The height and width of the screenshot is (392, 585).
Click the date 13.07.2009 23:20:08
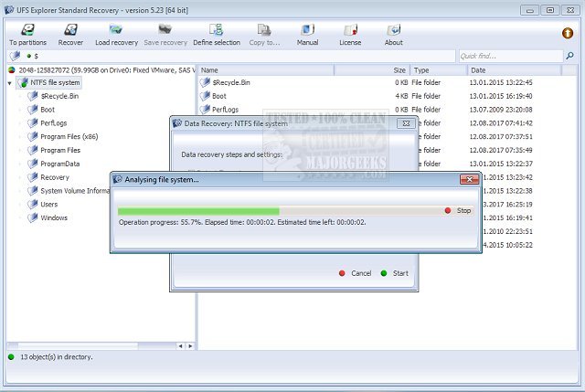coord(501,110)
